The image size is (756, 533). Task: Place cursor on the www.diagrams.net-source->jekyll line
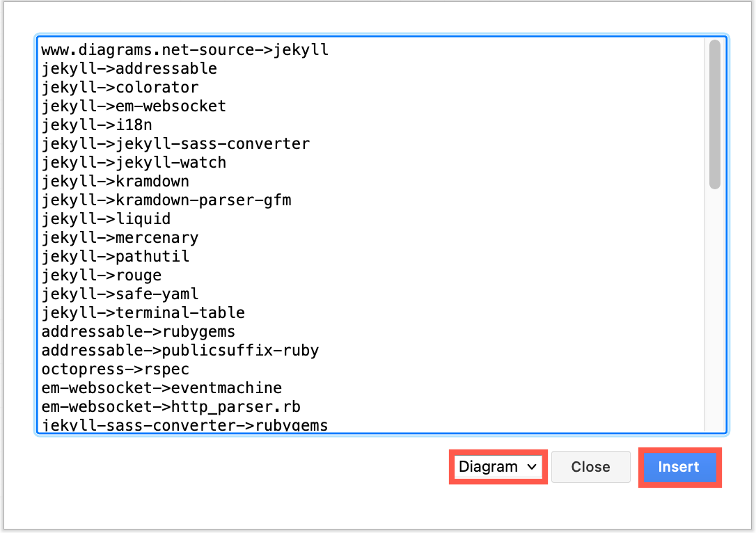[184, 49]
